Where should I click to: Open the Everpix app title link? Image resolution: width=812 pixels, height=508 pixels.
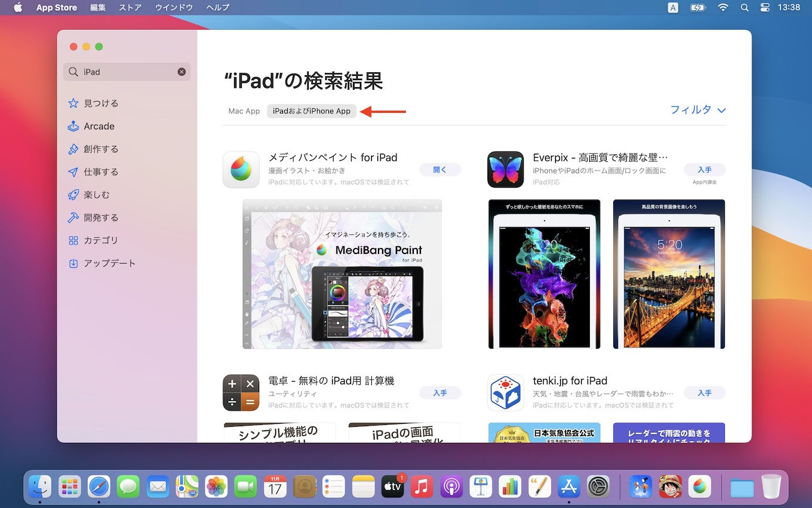600,158
